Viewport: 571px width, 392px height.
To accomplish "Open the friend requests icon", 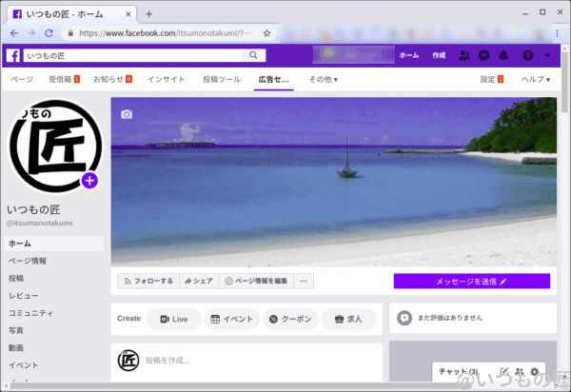I will click(x=464, y=55).
